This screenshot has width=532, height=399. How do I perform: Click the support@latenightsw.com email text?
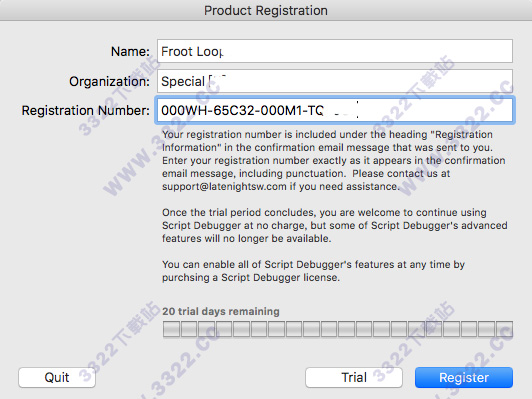(224, 187)
